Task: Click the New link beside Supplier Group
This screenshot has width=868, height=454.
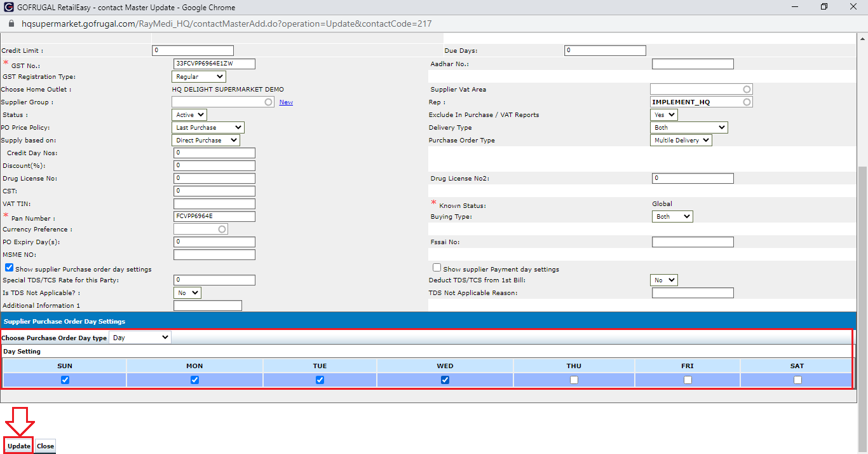Action: [286, 102]
